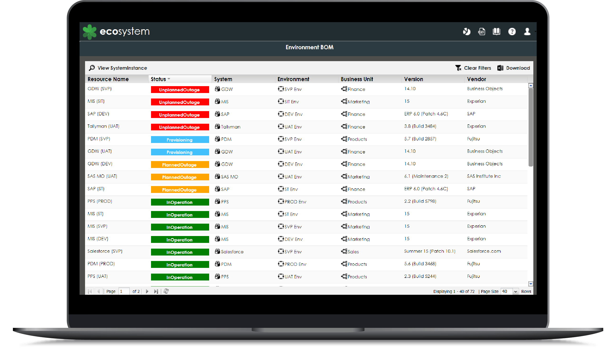Open the Page Size dropdown arrow
This screenshot has height=364, width=616.
(515, 291)
